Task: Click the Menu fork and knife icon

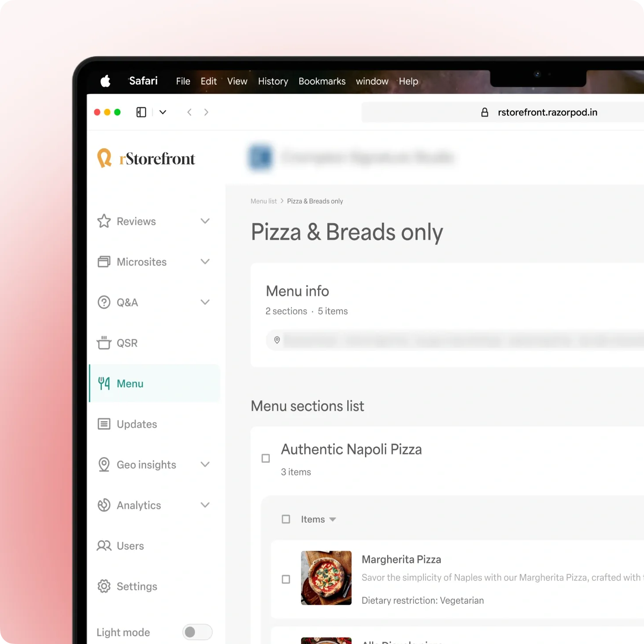Action: coord(104,384)
